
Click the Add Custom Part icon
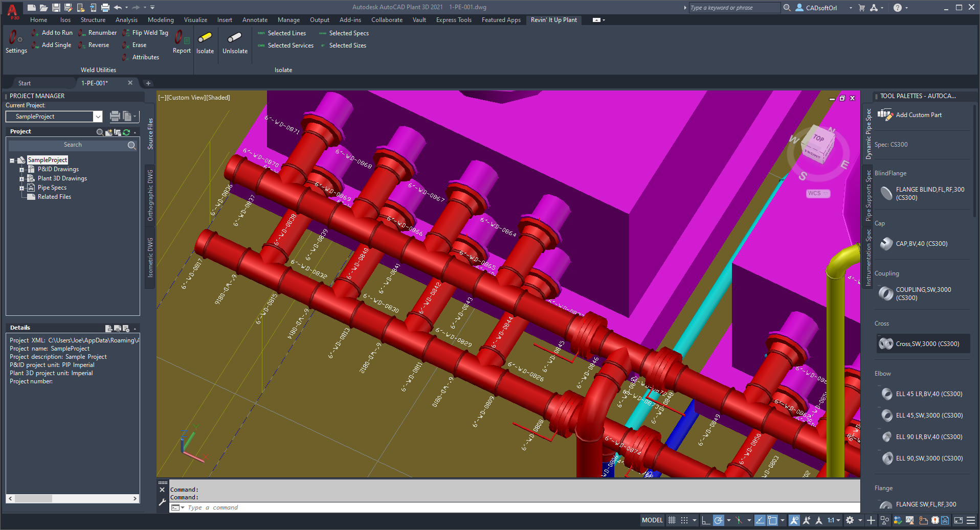884,115
